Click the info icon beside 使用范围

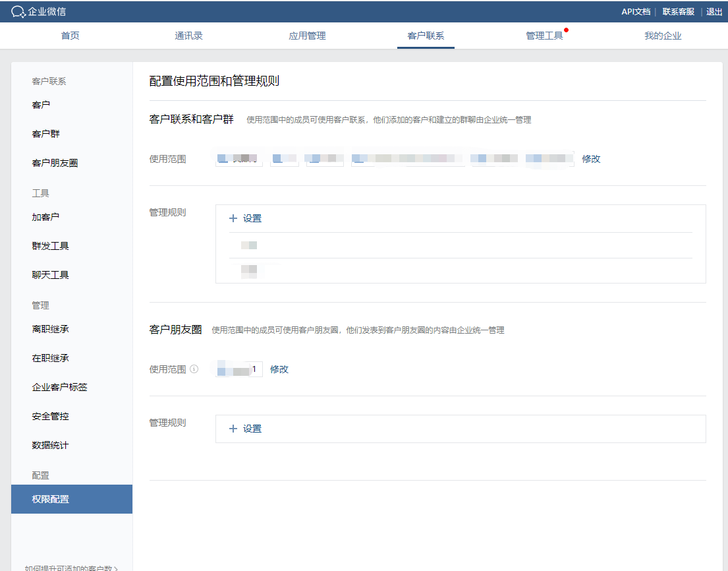(x=194, y=369)
